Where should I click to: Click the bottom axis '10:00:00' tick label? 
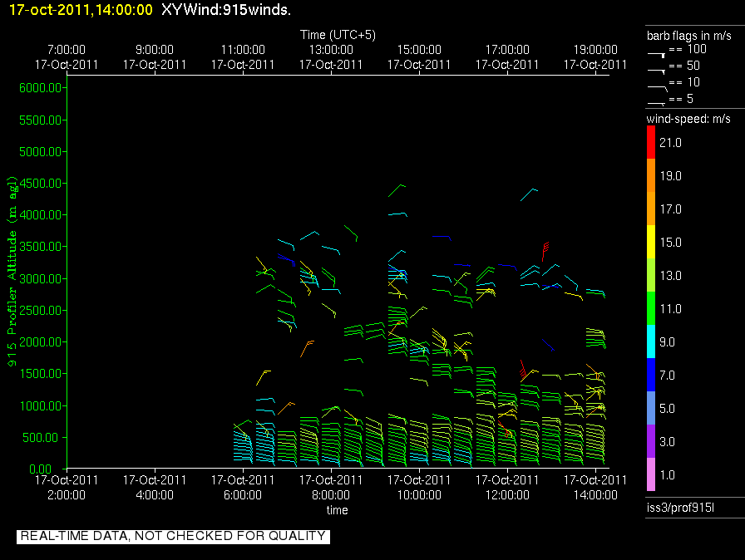[419, 495]
